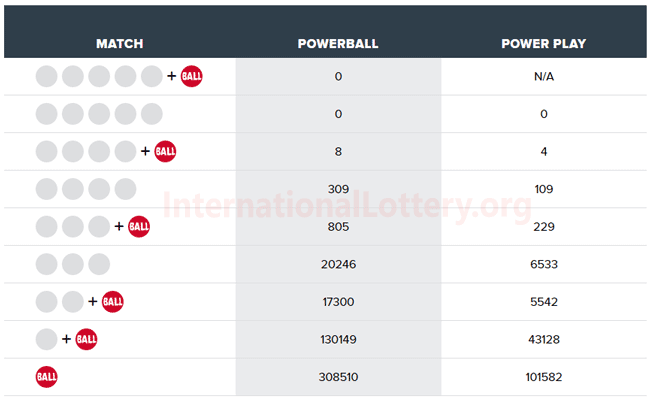
Task: Click the 130149 Powerball winners cell
Action: pyautogui.click(x=338, y=339)
